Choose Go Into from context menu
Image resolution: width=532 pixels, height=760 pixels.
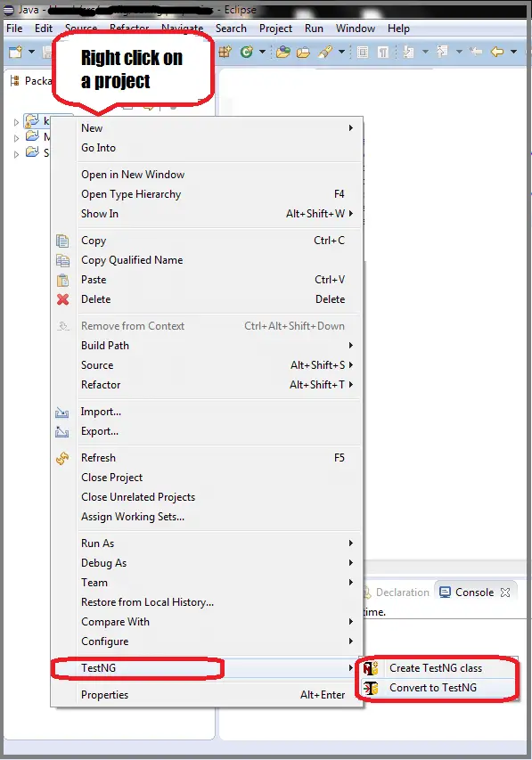207,148
